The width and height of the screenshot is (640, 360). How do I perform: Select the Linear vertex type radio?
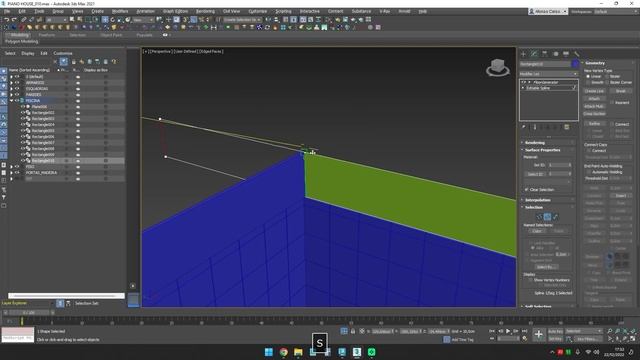pos(588,76)
